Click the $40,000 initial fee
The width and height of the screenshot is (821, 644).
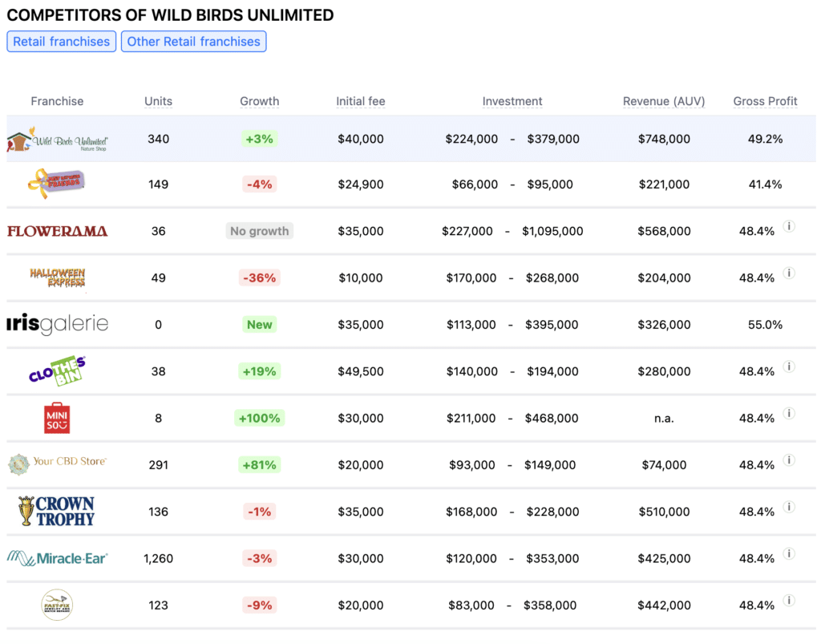[x=360, y=139]
